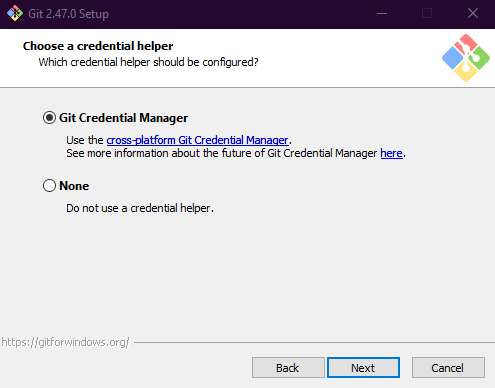Click the https://gitforwindows.org/ text
The image size is (495, 388).
(x=65, y=342)
